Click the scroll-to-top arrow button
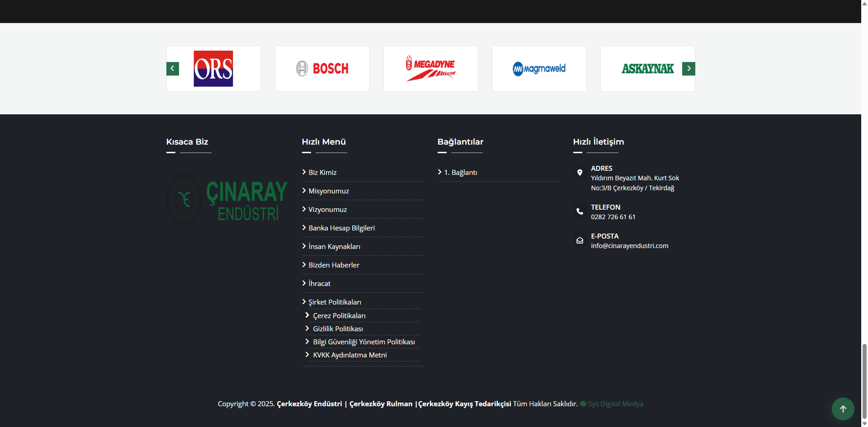The width and height of the screenshot is (868, 427). (x=843, y=409)
